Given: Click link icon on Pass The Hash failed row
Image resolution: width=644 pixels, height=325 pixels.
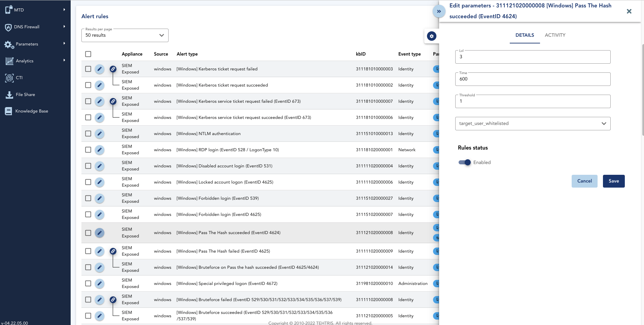Looking at the screenshot, I should click(113, 251).
